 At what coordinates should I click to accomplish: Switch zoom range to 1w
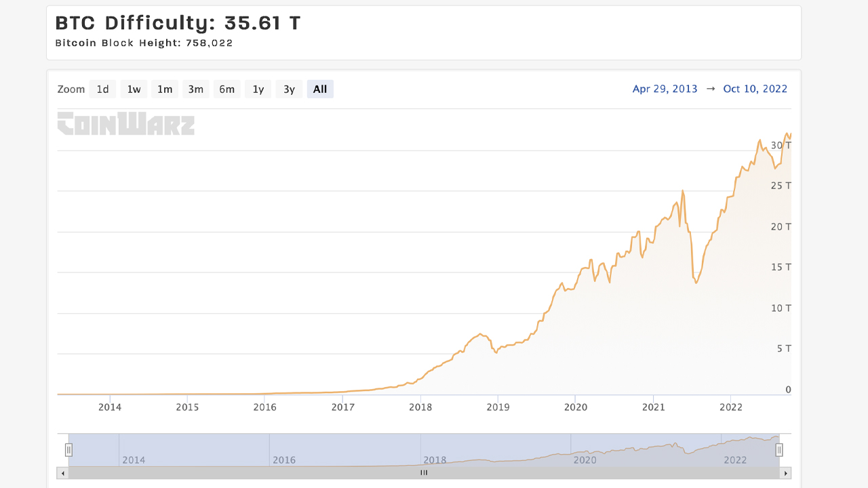point(134,89)
